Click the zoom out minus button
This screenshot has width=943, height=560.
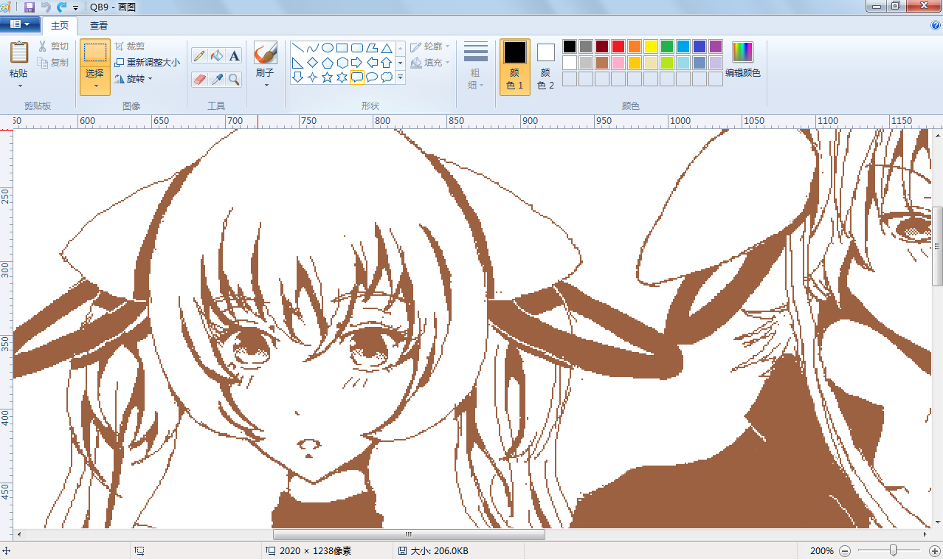(x=846, y=551)
